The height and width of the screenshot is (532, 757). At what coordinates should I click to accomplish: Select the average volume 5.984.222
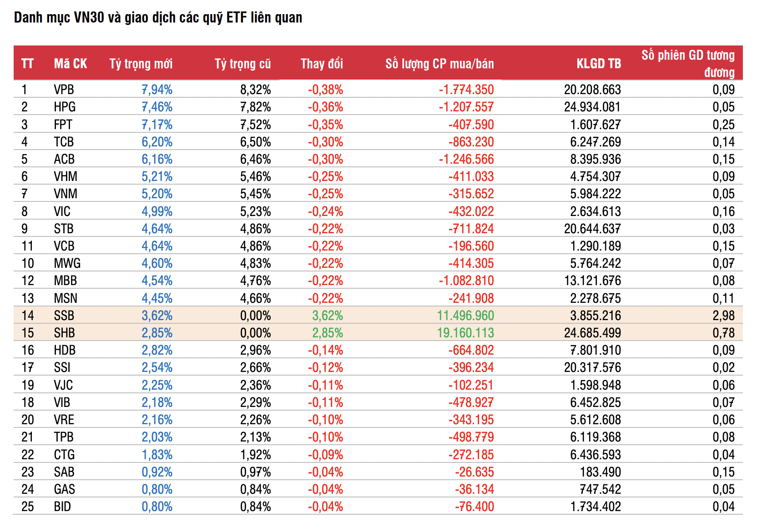[596, 194]
